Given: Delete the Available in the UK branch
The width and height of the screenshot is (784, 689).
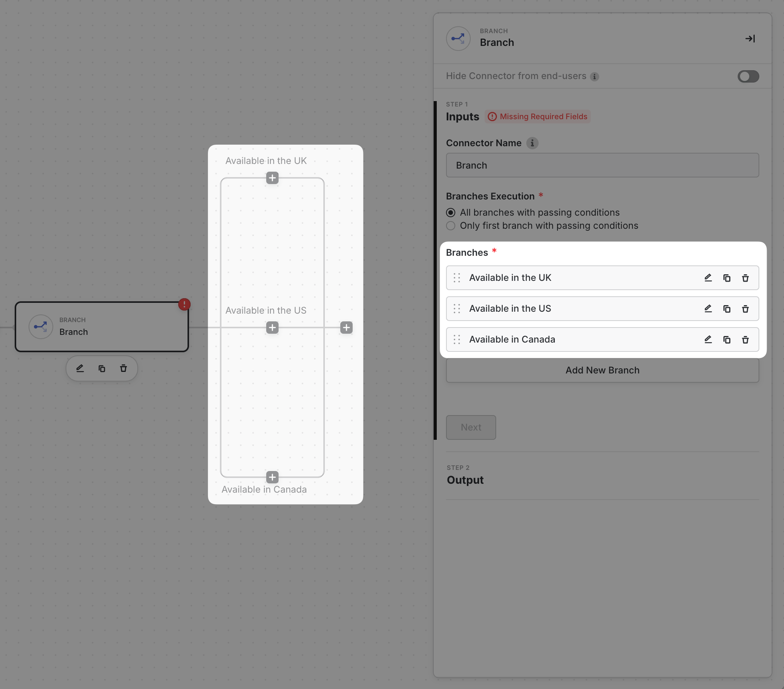Looking at the screenshot, I should (745, 278).
